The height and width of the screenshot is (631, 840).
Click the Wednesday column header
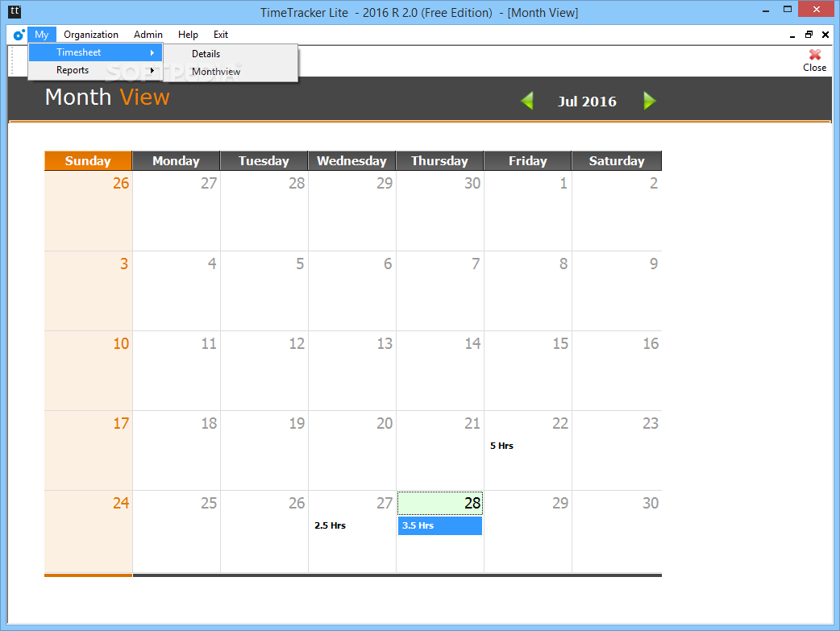pos(352,160)
